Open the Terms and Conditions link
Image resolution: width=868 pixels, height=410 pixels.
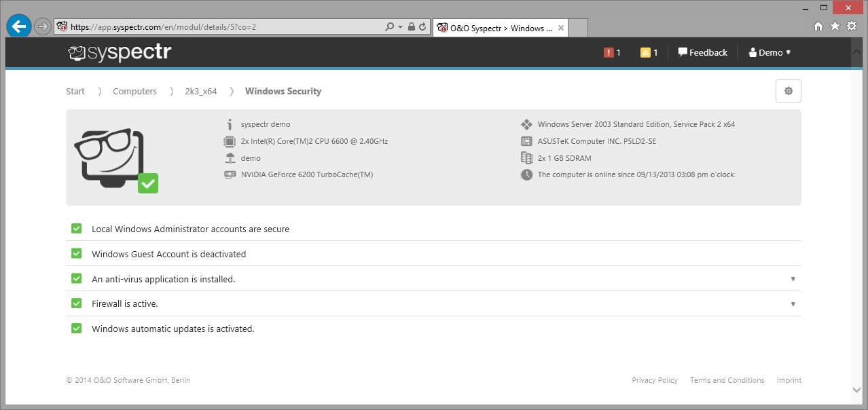(727, 380)
